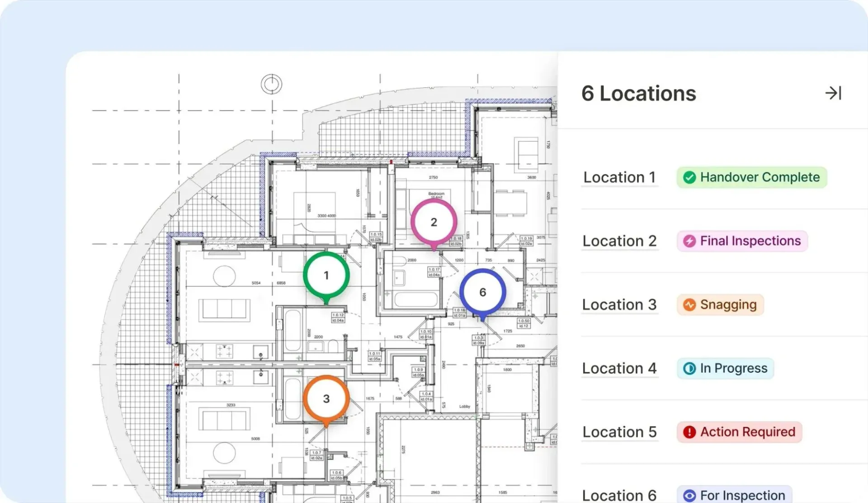Click the Snagging status badge
The height and width of the screenshot is (503, 868).
pyautogui.click(x=720, y=305)
